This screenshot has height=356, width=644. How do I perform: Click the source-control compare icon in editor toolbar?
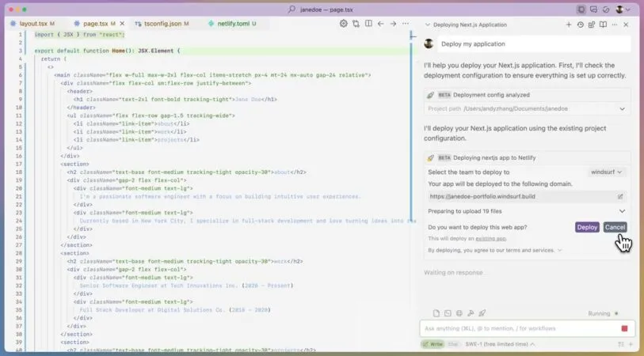(x=356, y=24)
